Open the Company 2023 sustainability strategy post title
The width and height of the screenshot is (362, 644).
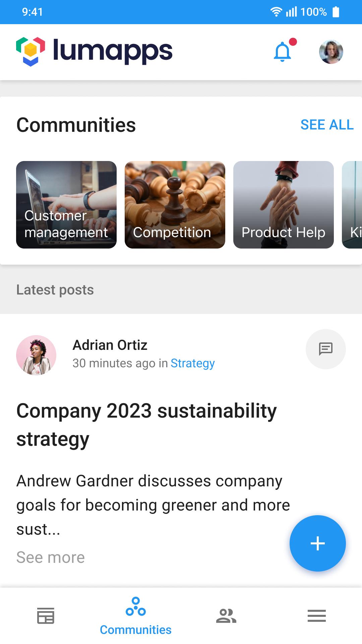coord(146,425)
